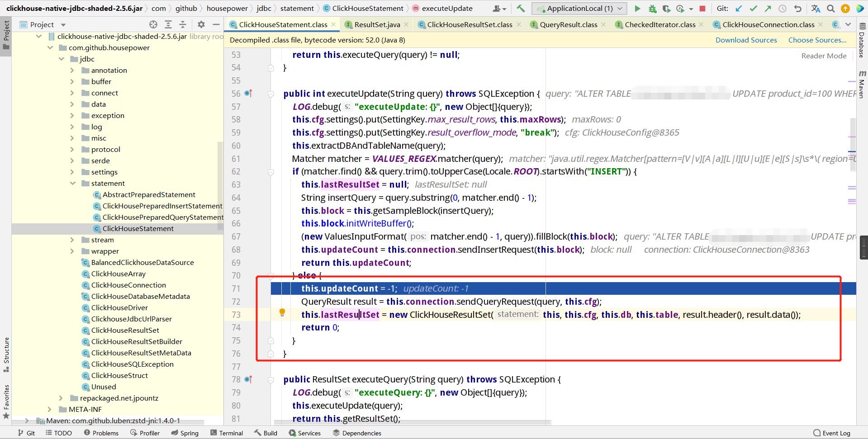Viewport: 868px width, 439px height.
Task: Commit changes via the Git checkmark icon
Action: point(754,8)
